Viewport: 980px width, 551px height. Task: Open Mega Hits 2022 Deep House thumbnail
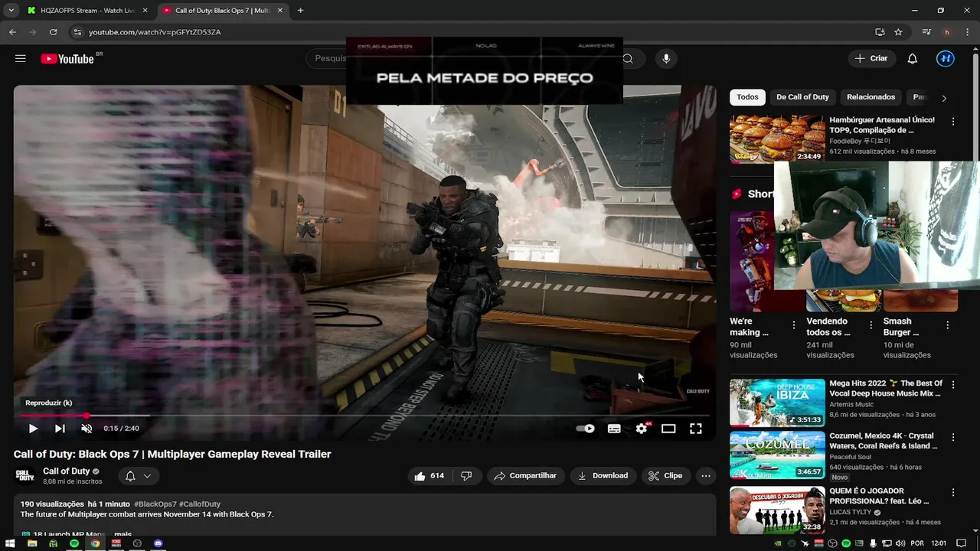click(777, 403)
